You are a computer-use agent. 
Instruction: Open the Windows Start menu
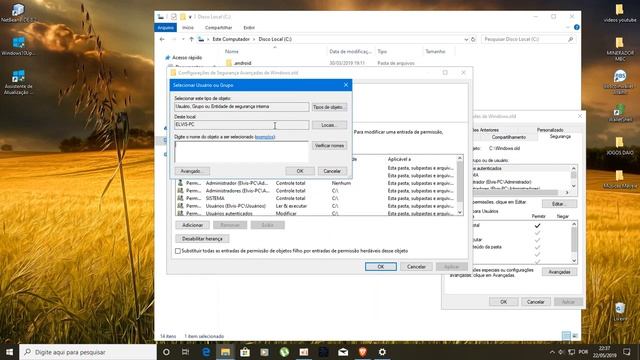9,352
